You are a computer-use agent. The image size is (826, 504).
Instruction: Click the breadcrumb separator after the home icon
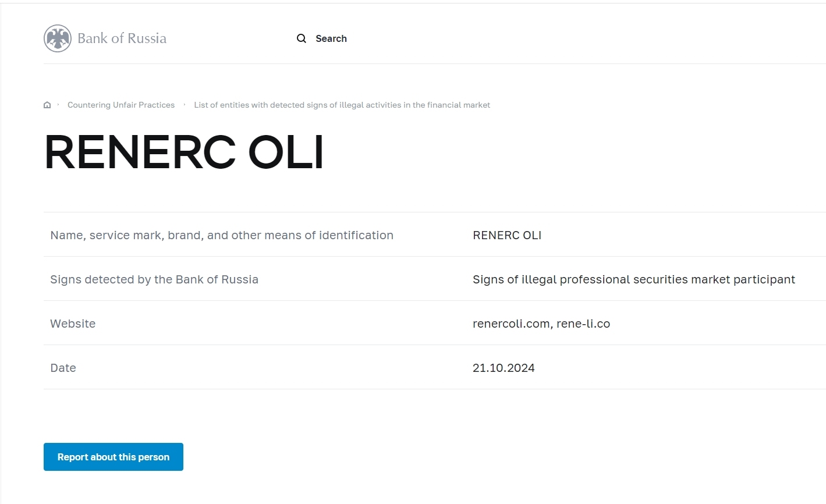point(58,105)
